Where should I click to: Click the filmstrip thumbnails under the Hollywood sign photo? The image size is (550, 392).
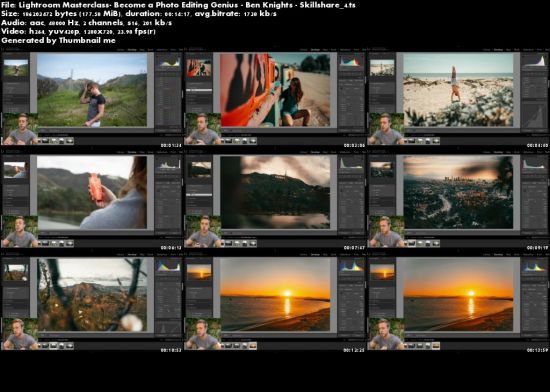[239, 243]
